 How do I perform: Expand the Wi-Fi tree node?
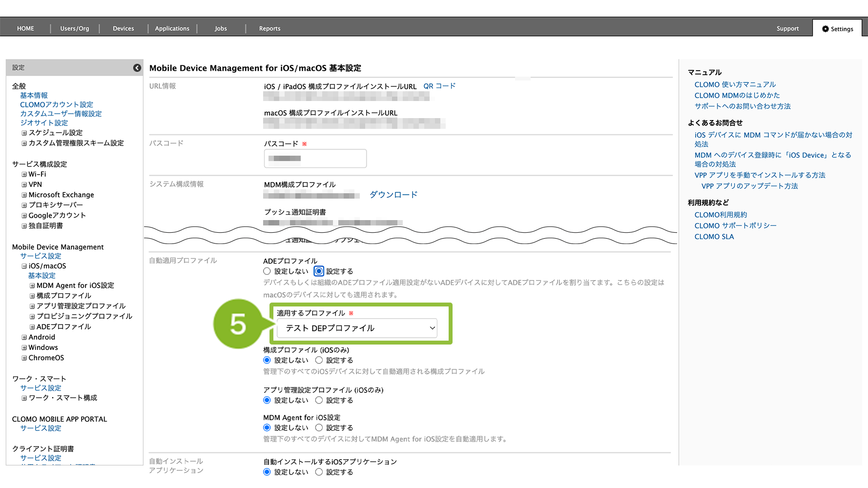pos(24,174)
